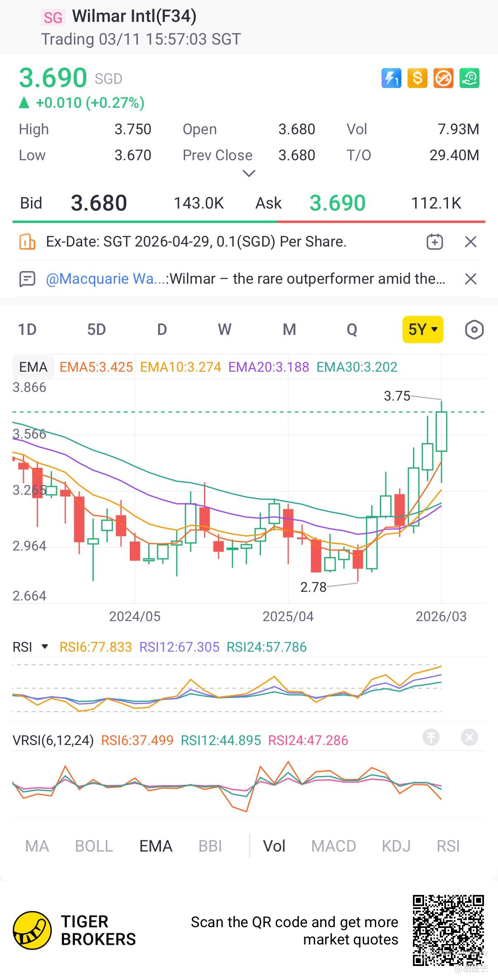498x980 pixels.
Task: Tap the orange no-short-selling icon
Action: tap(443, 78)
